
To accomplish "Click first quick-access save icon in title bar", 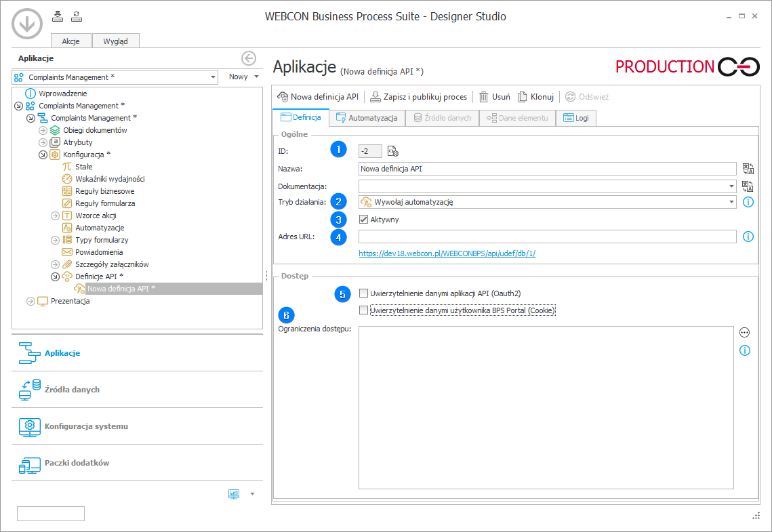I will click(58, 16).
